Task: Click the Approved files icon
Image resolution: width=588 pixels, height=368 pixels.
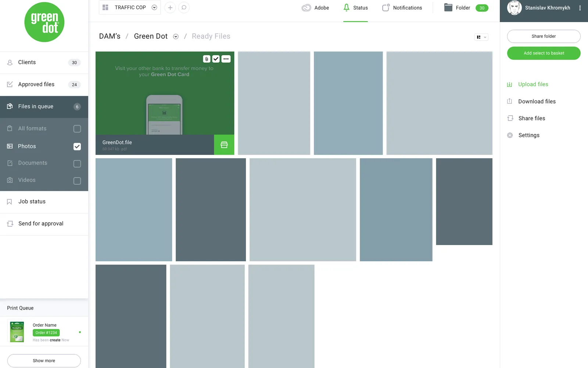Action: point(10,84)
